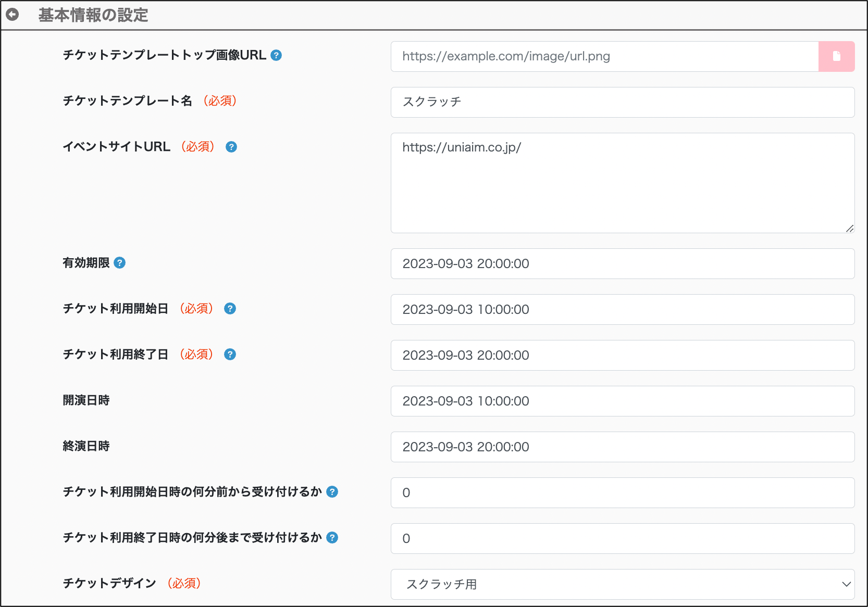The width and height of the screenshot is (868, 607).
Task: Focus the top image URL input field
Action: [604, 56]
